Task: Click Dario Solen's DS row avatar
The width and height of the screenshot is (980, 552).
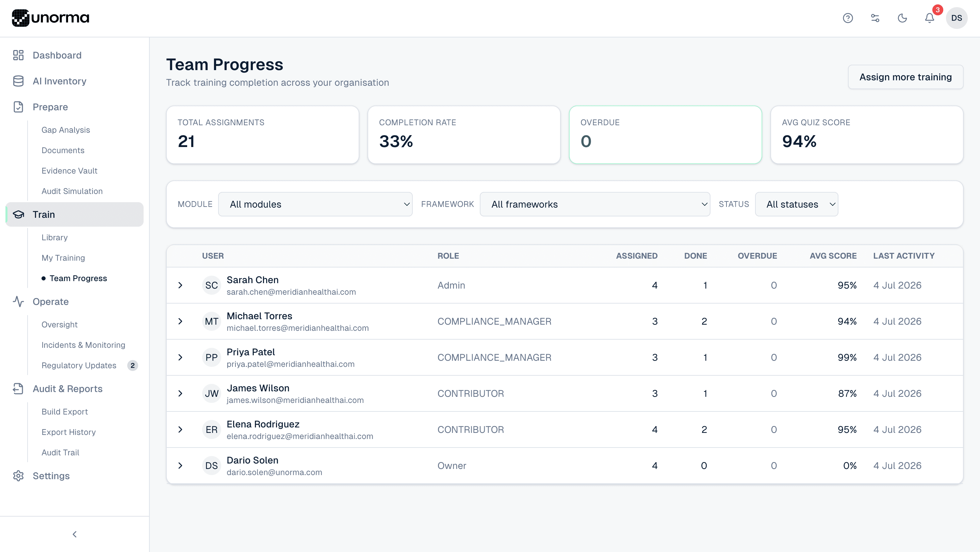Action: pyautogui.click(x=212, y=466)
